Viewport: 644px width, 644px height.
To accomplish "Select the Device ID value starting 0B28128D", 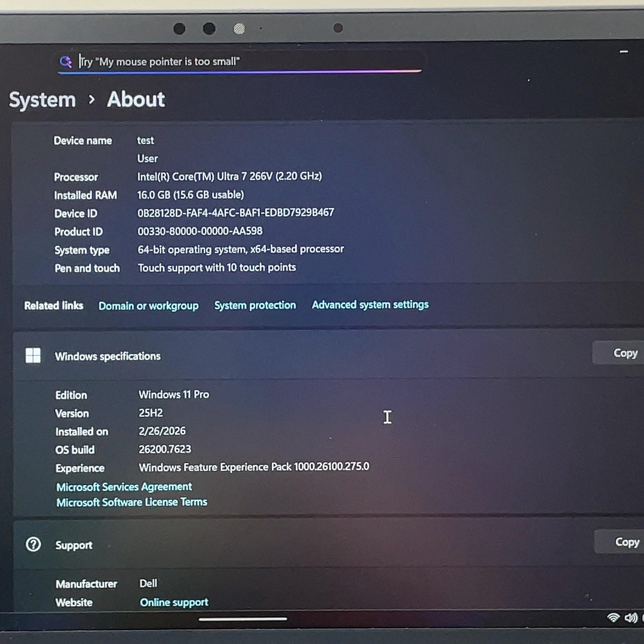I will [236, 213].
